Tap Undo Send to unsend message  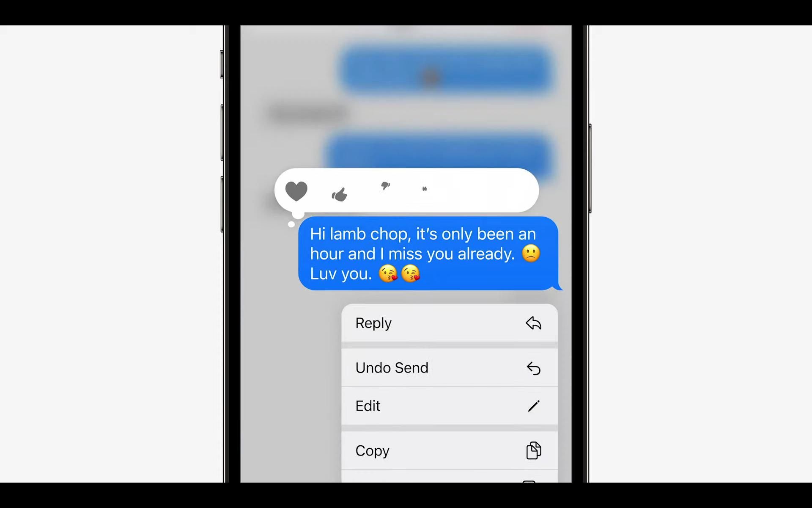point(449,367)
